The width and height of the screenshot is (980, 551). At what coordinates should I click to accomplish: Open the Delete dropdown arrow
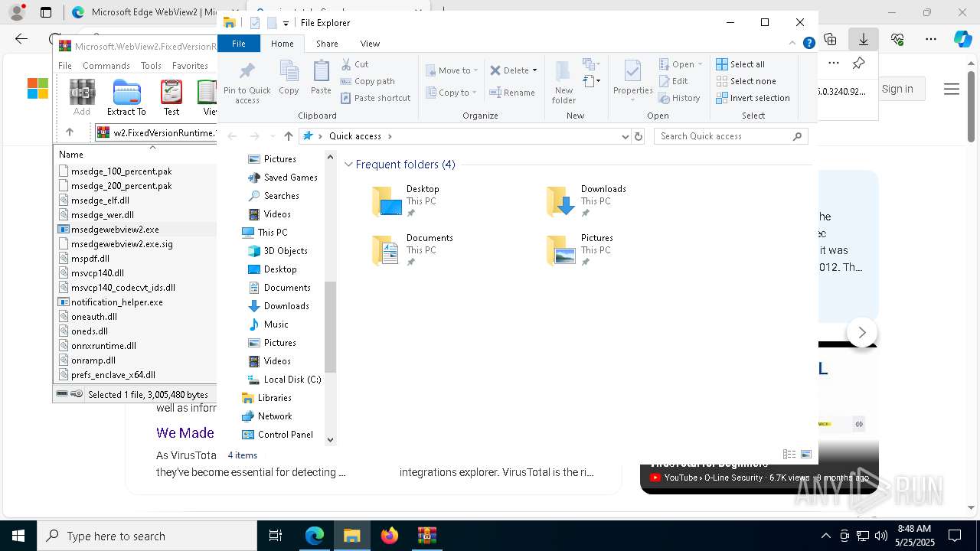pos(534,70)
